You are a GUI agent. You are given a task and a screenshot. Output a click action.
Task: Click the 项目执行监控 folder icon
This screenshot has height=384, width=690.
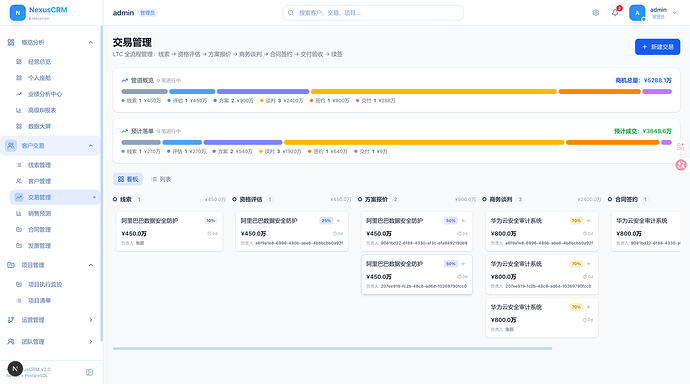click(19, 285)
